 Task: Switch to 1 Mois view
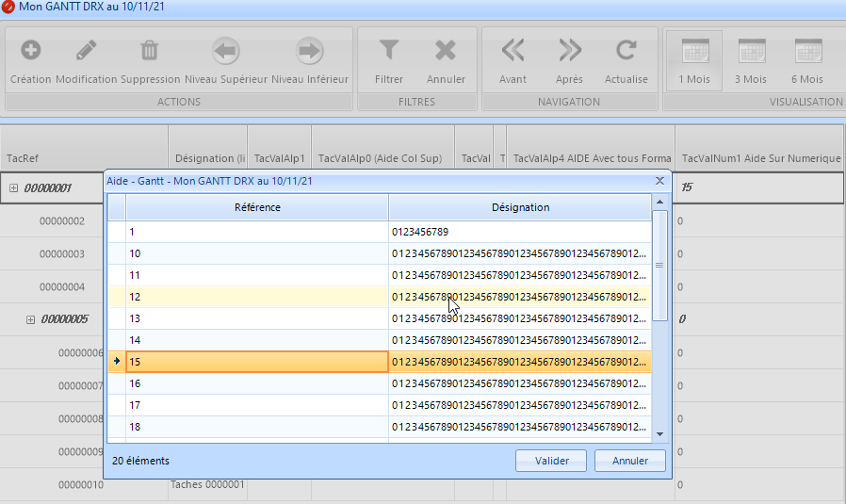(x=694, y=51)
